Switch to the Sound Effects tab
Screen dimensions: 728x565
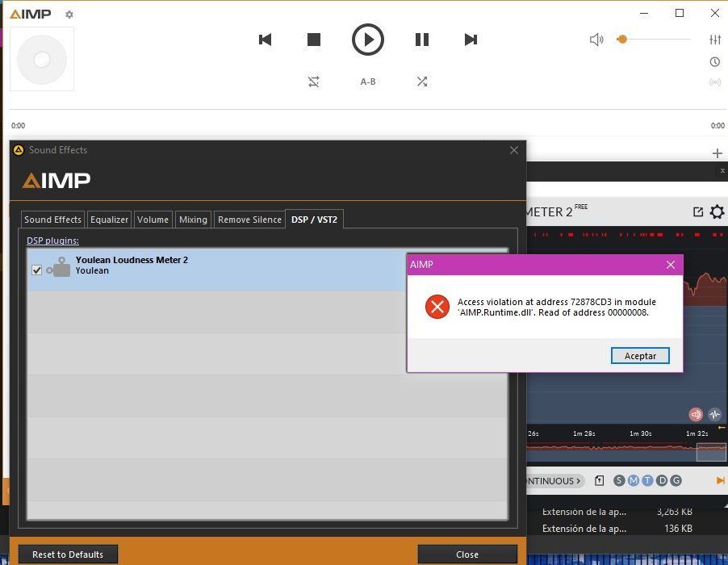click(53, 220)
